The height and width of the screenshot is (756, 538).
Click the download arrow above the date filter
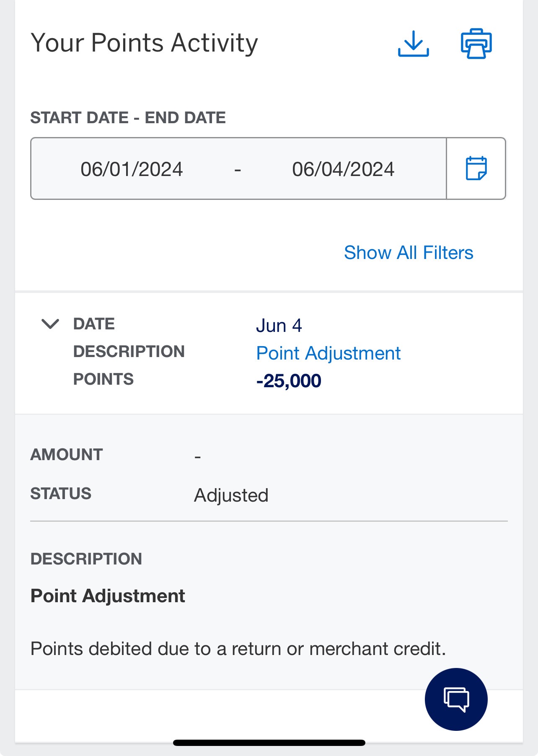[414, 44]
